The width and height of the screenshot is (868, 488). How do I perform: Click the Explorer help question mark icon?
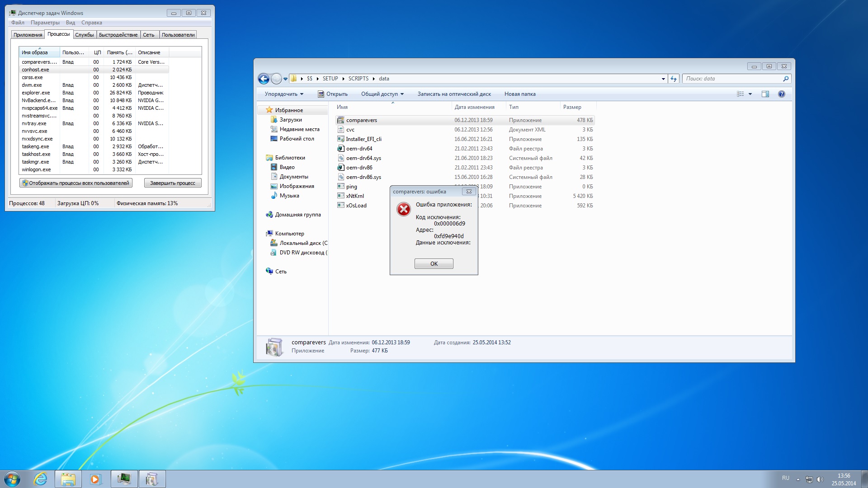click(782, 94)
